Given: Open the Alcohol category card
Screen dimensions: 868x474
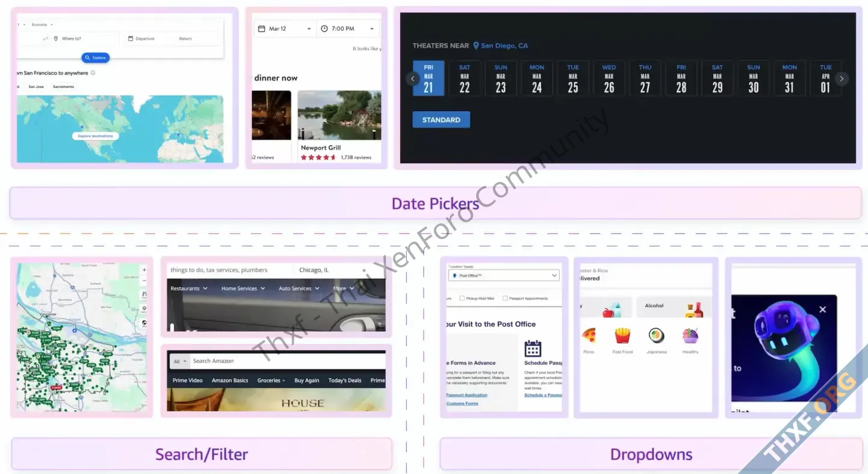Looking at the screenshot, I should click(674, 307).
